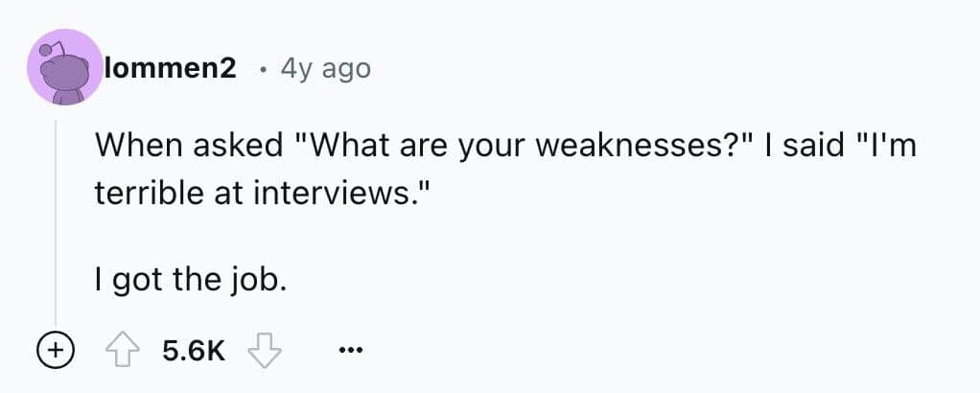The width and height of the screenshot is (980, 393).
Task: Click the "4y ago" timestamp permalink
Action: pos(325,69)
